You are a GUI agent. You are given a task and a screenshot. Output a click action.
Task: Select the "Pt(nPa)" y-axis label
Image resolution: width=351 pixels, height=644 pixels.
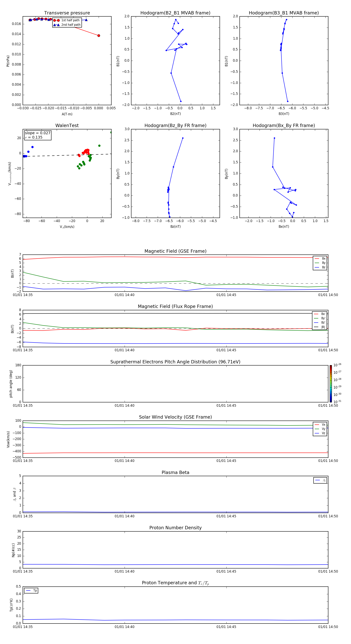(x=8, y=61)
